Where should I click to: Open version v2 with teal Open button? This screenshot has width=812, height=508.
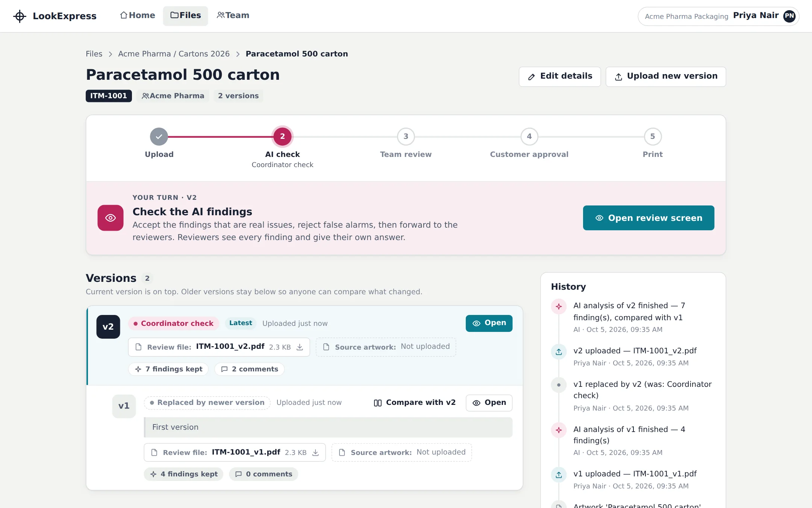pyautogui.click(x=489, y=323)
